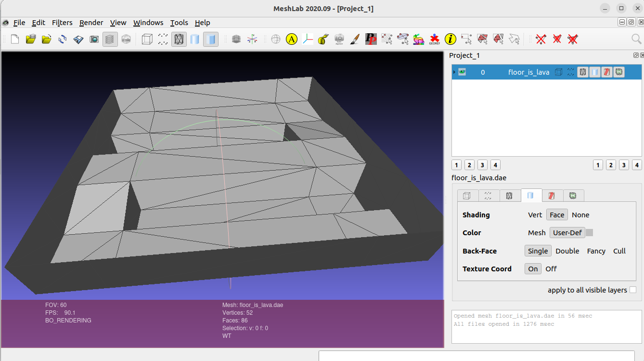This screenshot has width=644, height=361.
Task: Toggle the Bounding Box render icon
Action: tap(147, 39)
